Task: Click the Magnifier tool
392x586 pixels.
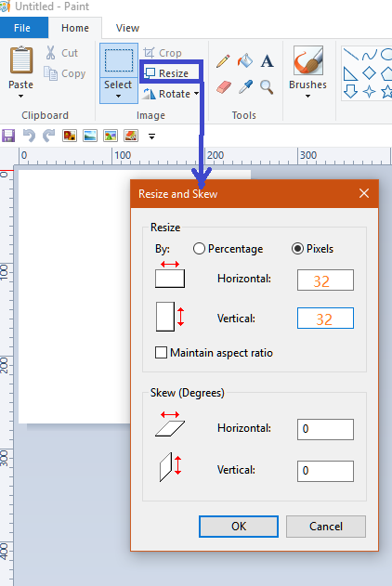Action: [x=267, y=87]
